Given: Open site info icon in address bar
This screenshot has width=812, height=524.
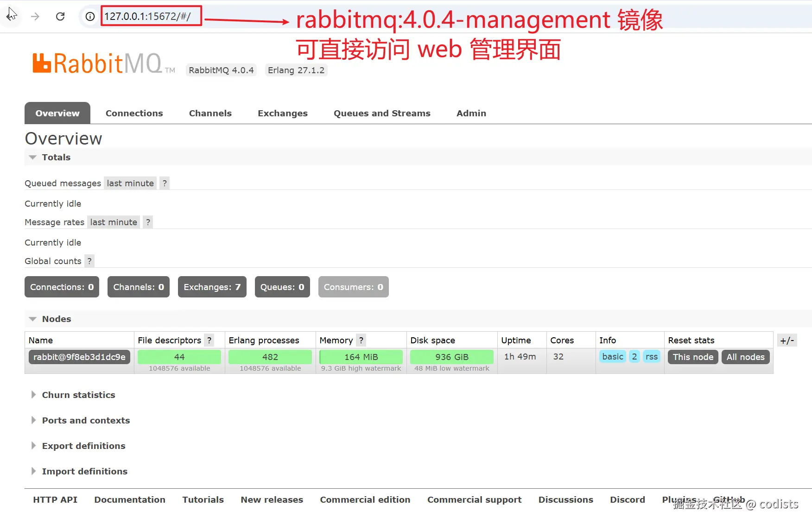Looking at the screenshot, I should tap(90, 17).
